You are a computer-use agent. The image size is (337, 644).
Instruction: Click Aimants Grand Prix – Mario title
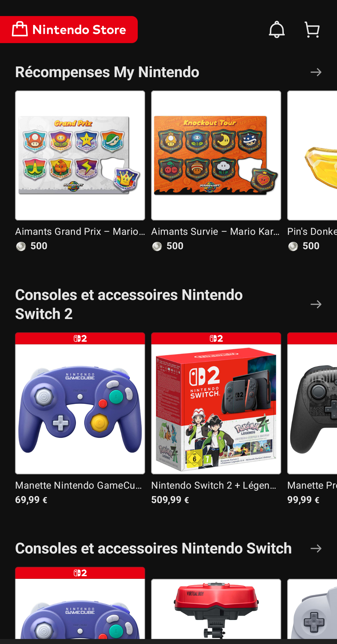pos(80,231)
